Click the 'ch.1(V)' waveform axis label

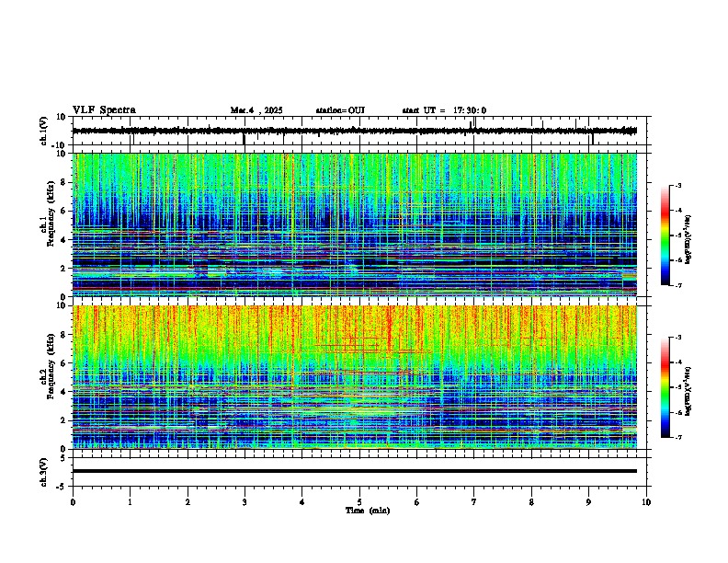pyautogui.click(x=44, y=131)
